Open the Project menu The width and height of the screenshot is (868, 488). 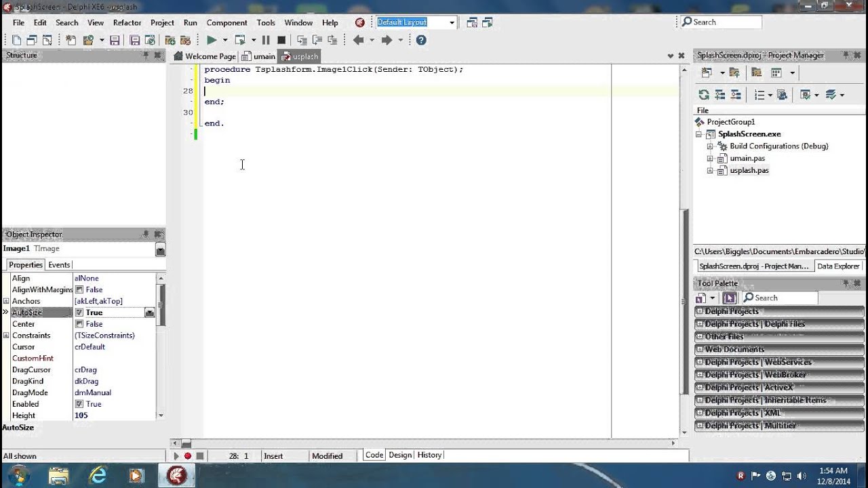pyautogui.click(x=162, y=22)
